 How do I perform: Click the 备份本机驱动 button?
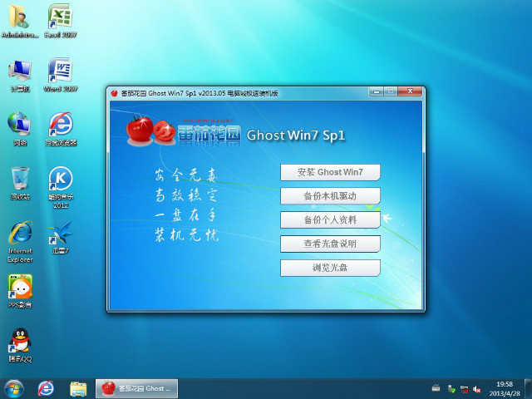pyautogui.click(x=330, y=196)
